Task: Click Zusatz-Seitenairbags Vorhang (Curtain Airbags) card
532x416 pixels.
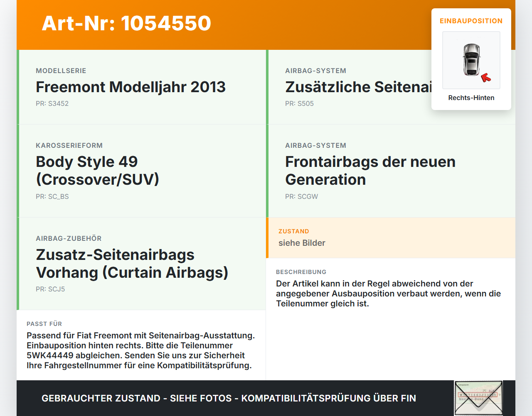Action: point(141,264)
